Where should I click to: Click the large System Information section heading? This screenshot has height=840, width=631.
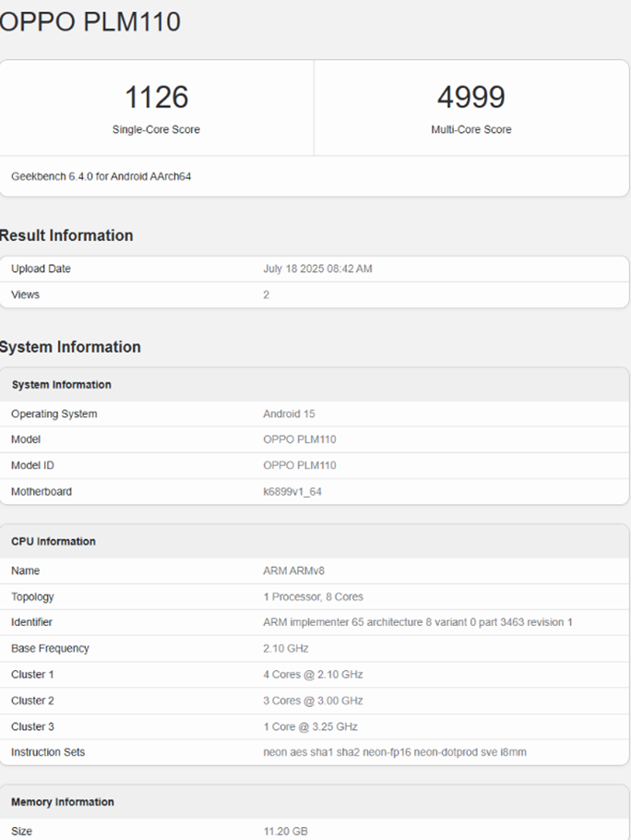coord(70,347)
